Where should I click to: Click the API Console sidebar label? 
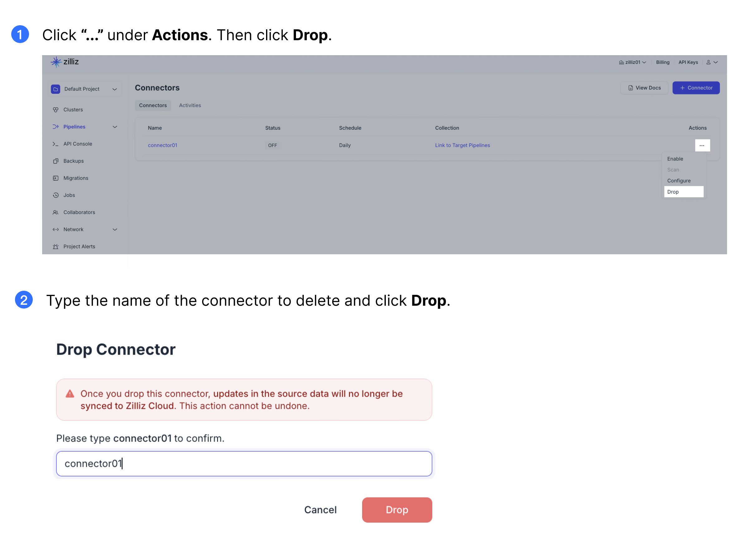point(77,144)
